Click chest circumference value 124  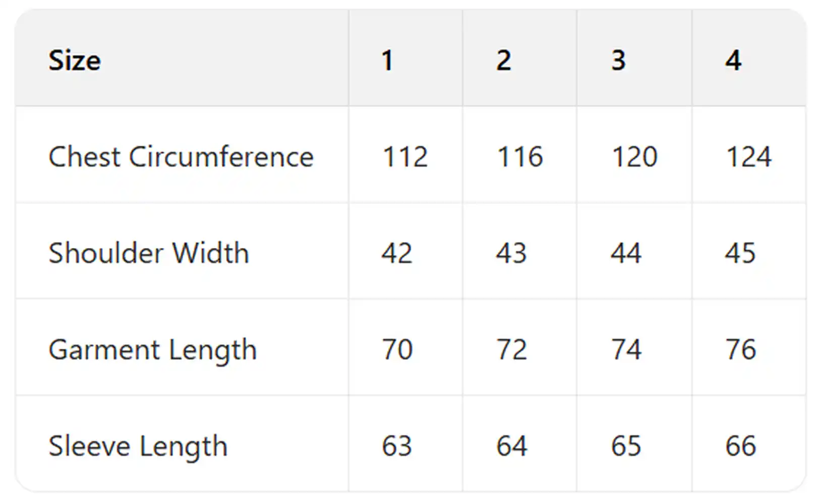click(749, 156)
